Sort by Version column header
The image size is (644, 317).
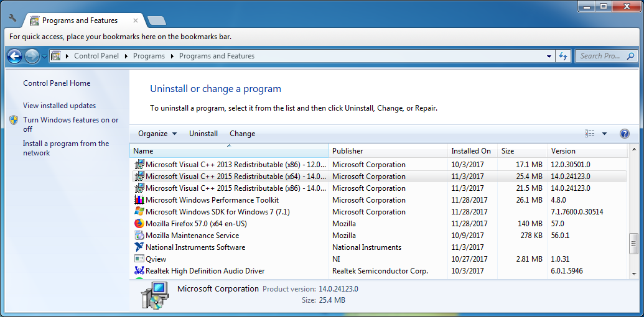point(587,151)
